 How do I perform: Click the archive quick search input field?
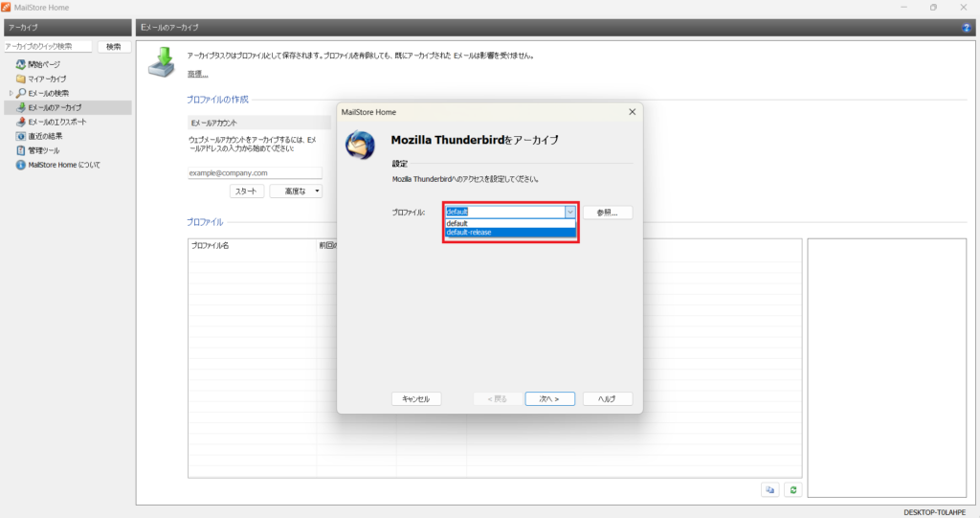(x=48, y=46)
